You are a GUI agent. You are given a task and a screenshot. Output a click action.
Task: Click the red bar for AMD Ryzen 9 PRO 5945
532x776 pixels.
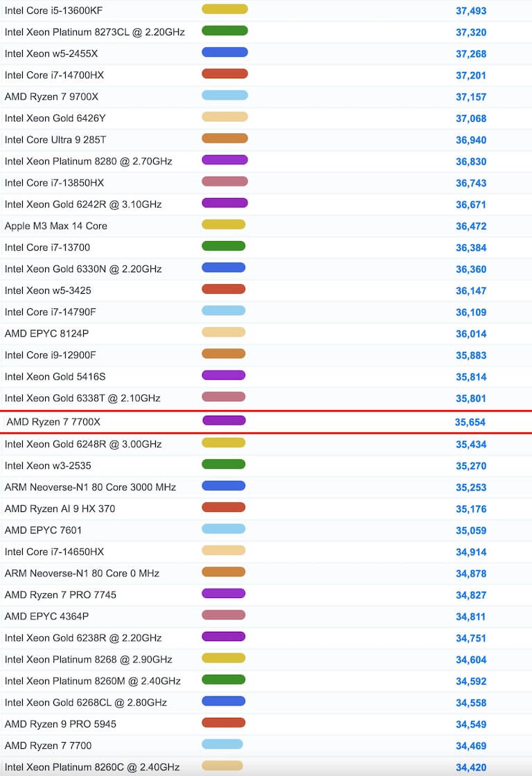[x=223, y=723]
